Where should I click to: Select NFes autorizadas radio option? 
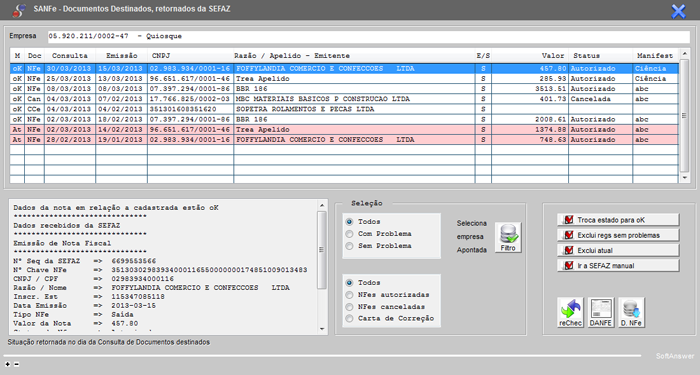coord(350,295)
